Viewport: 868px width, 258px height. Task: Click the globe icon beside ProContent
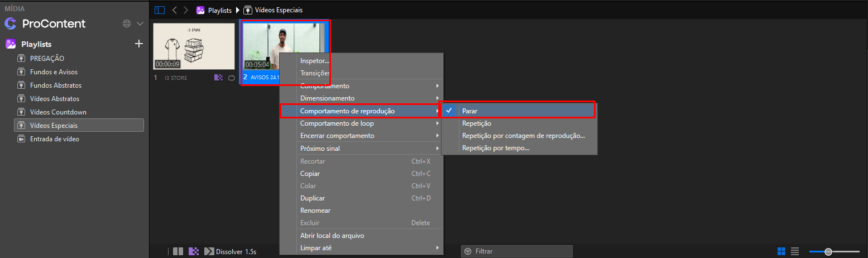[x=127, y=24]
